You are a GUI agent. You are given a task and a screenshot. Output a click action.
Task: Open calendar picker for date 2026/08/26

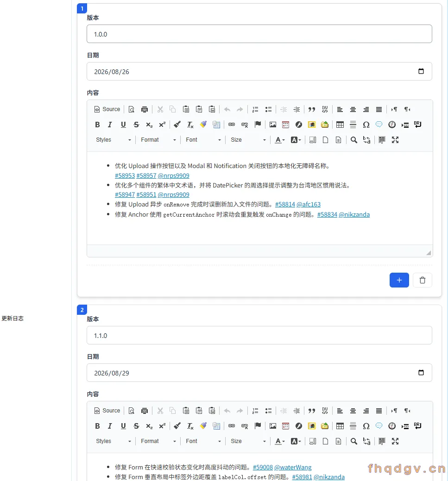click(421, 71)
